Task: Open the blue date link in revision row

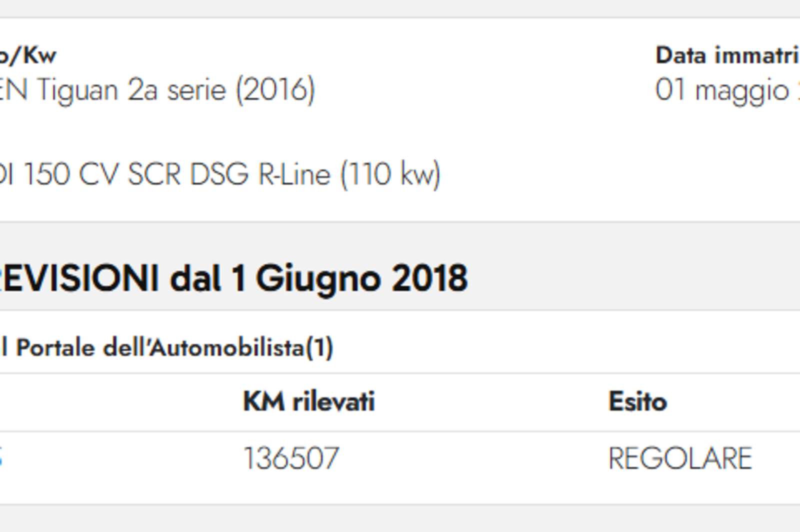Action: click(1, 458)
